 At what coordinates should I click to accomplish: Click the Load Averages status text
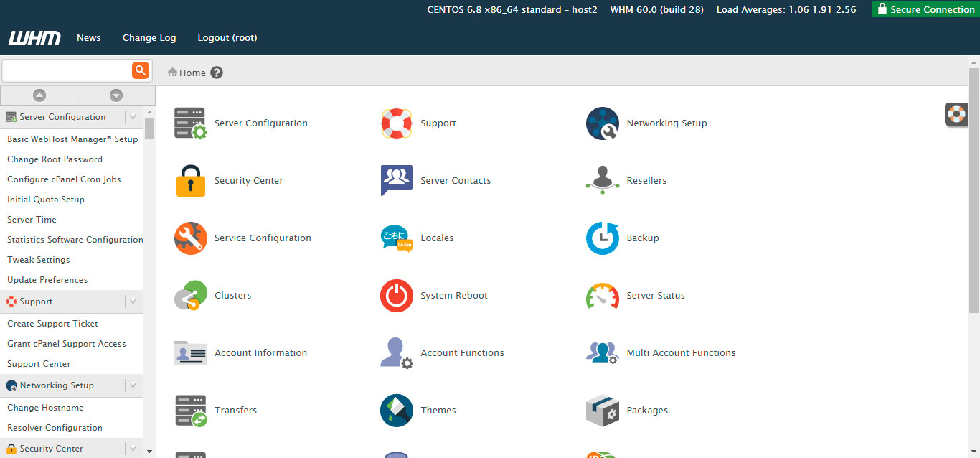(x=786, y=9)
